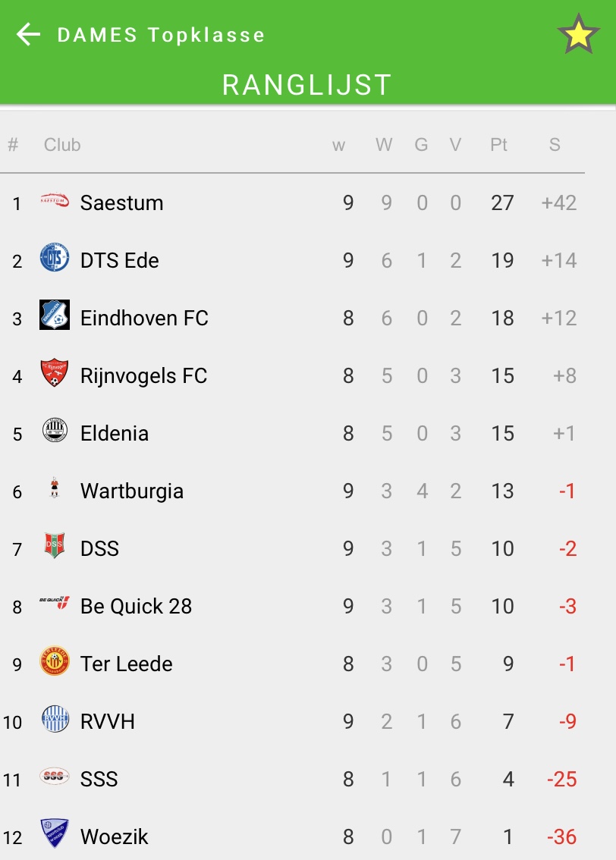This screenshot has width=616, height=860.
Task: Click the Eldenia club logo
Action: 55,432
